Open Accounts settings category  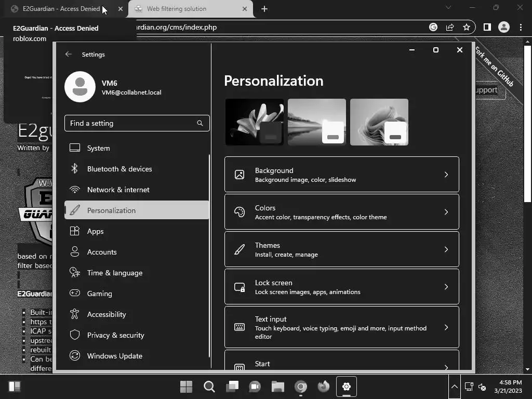click(137, 252)
